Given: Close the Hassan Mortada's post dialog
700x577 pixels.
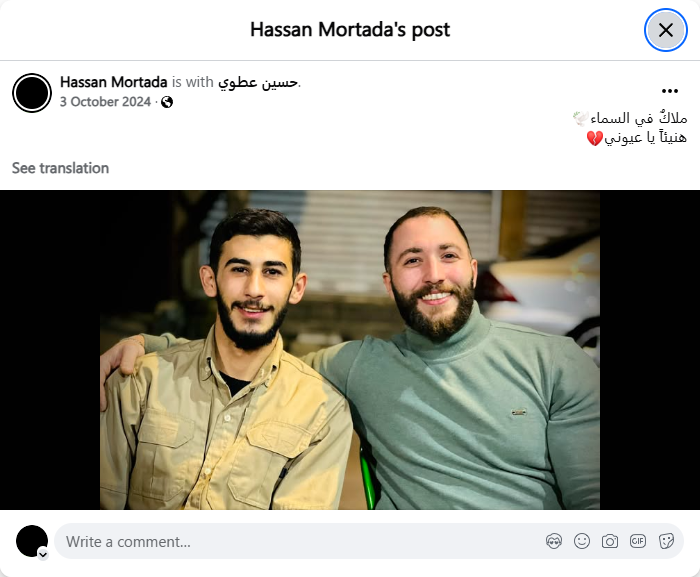Looking at the screenshot, I should point(666,30).
